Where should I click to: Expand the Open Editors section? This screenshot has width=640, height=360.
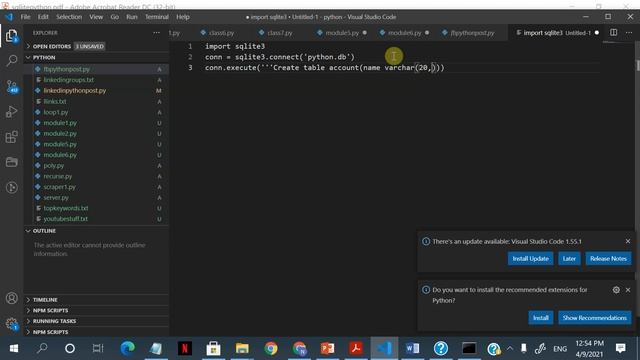coord(96,47)
